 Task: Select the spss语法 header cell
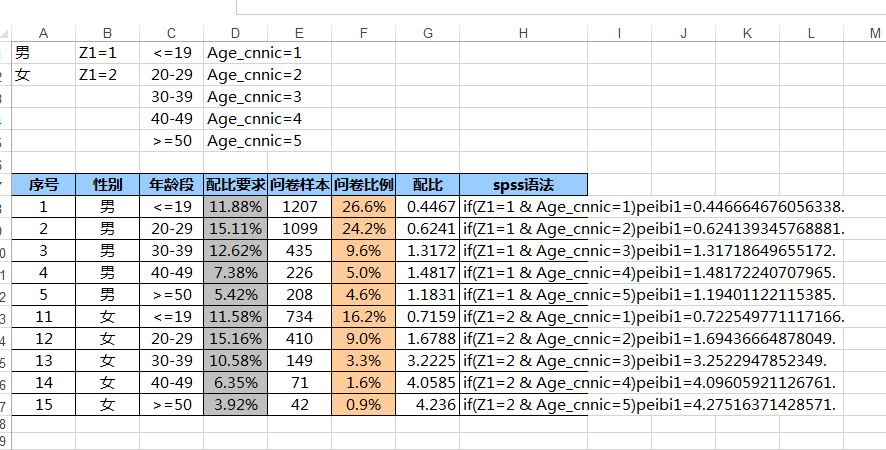[523, 185]
